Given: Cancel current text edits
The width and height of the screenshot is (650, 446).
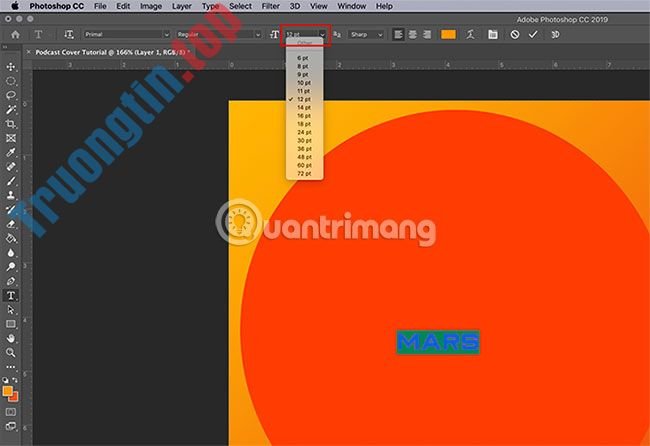Looking at the screenshot, I should click(x=514, y=34).
